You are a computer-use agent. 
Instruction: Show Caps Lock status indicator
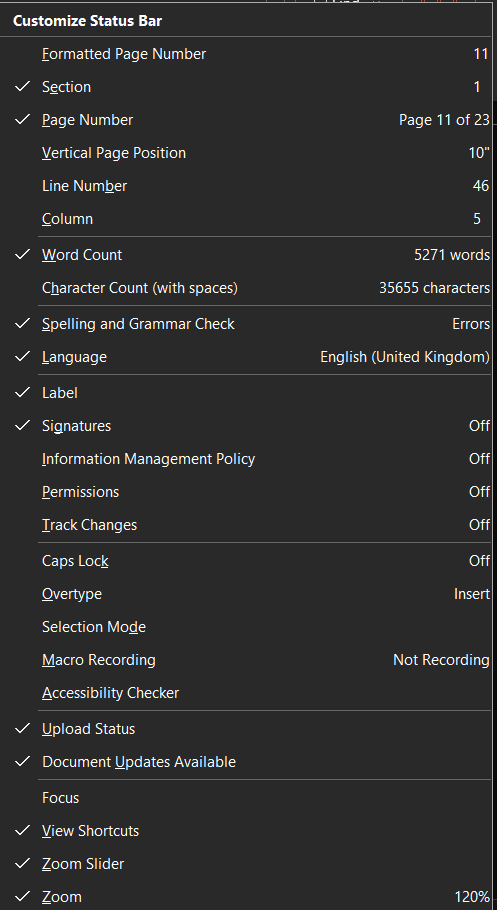(246, 561)
